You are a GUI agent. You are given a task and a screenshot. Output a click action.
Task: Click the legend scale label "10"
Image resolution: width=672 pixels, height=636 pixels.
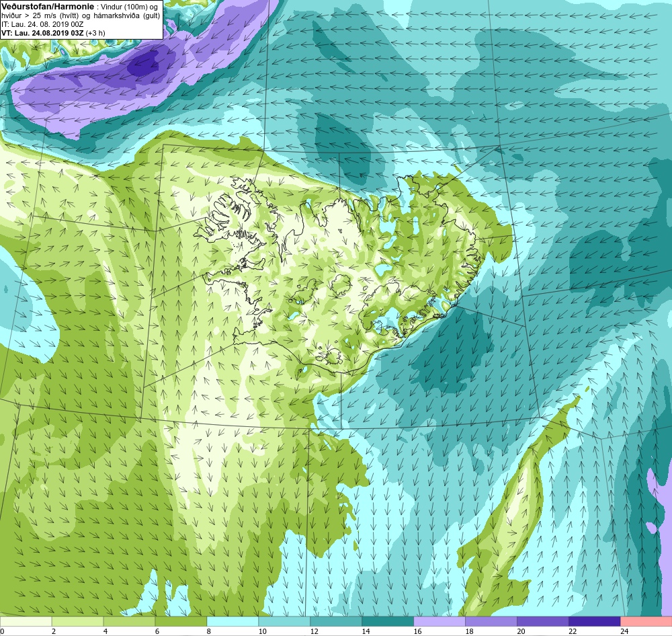coord(262,631)
